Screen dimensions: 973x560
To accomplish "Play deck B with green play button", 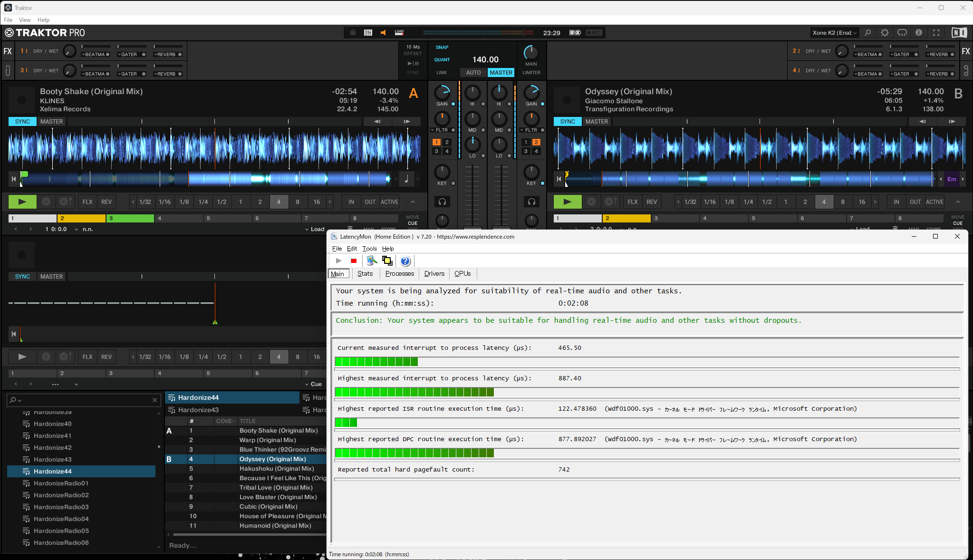I will (568, 202).
